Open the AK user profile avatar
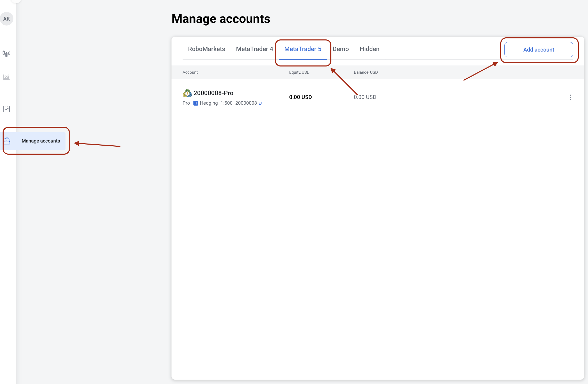Viewport: 588px width, 384px height. click(7, 19)
